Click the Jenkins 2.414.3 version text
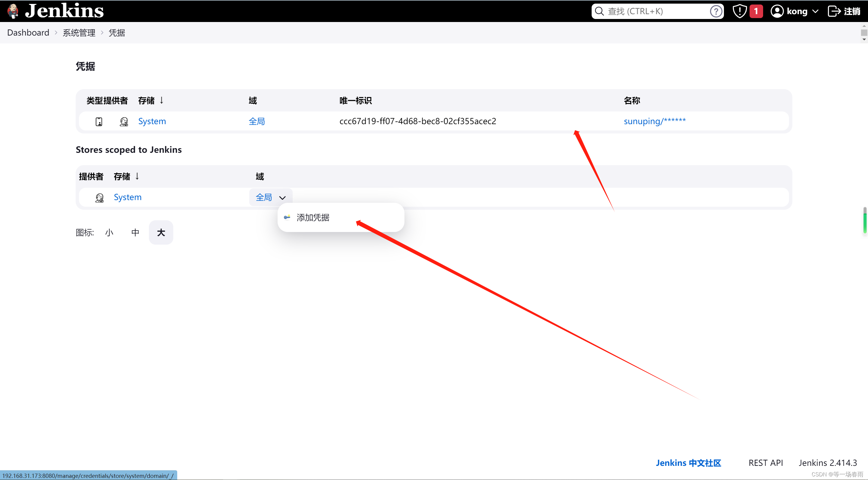This screenshot has width=868, height=480. pyautogui.click(x=828, y=463)
